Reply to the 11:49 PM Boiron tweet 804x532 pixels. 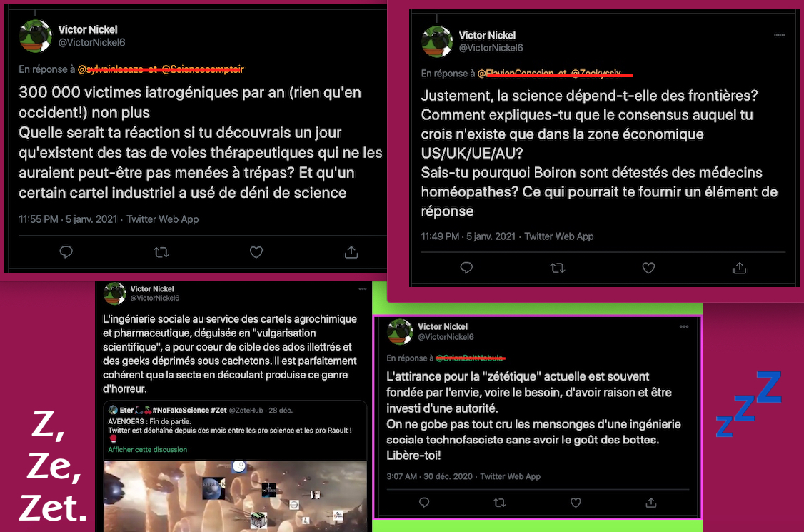[x=466, y=268]
